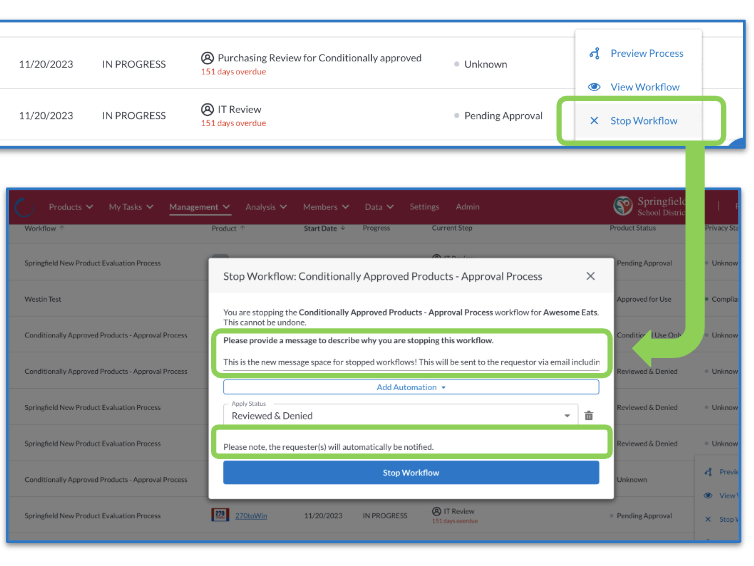Open the Data menu
Viewport: 754px width, 566px height.
(x=379, y=207)
